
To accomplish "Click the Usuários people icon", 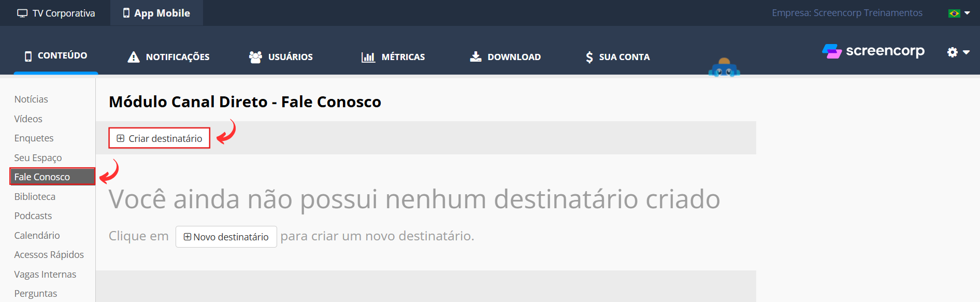I will pyautogui.click(x=255, y=57).
